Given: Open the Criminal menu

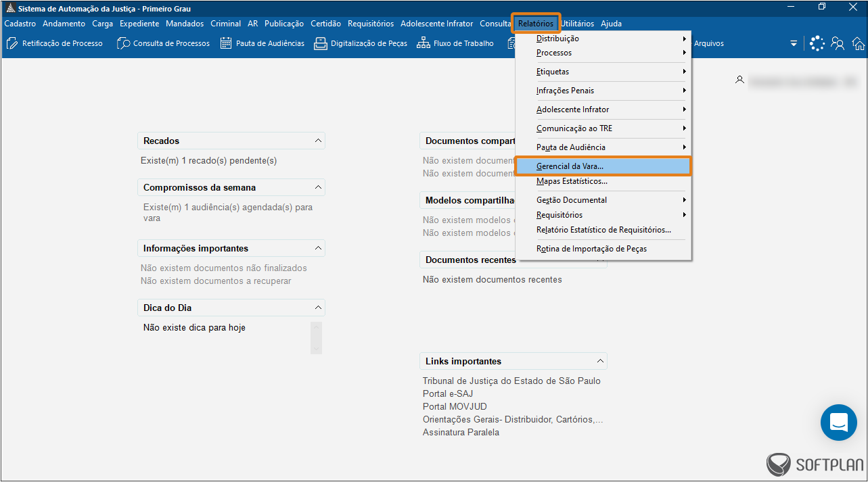Looking at the screenshot, I should click(x=226, y=24).
